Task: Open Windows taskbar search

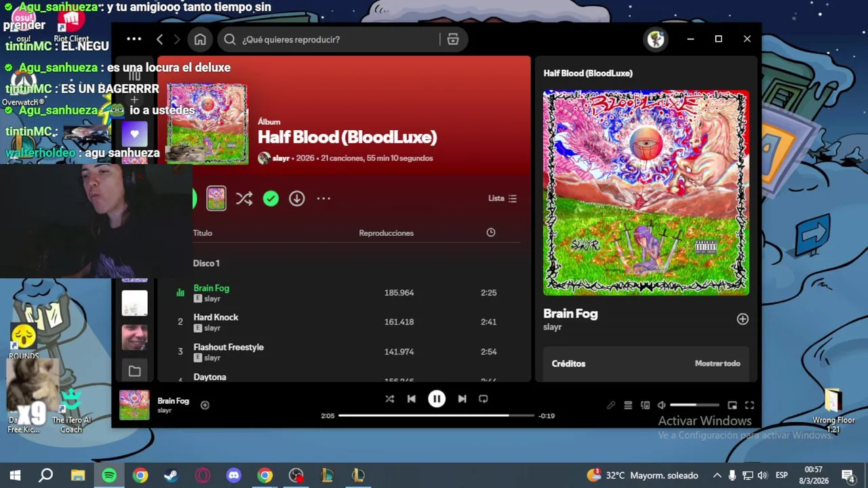Action: [46, 476]
